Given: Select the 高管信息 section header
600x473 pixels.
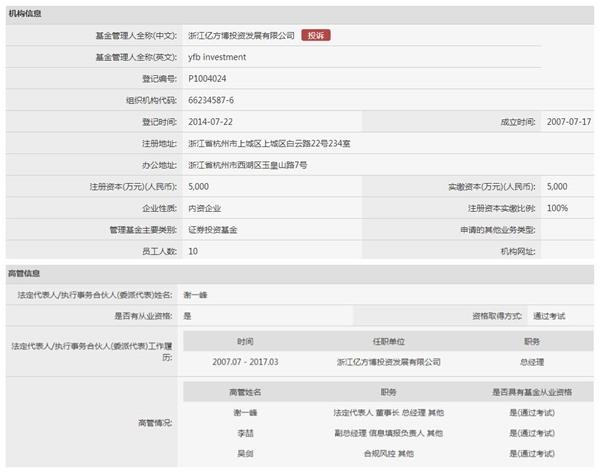Looking at the screenshot, I should (x=25, y=273).
